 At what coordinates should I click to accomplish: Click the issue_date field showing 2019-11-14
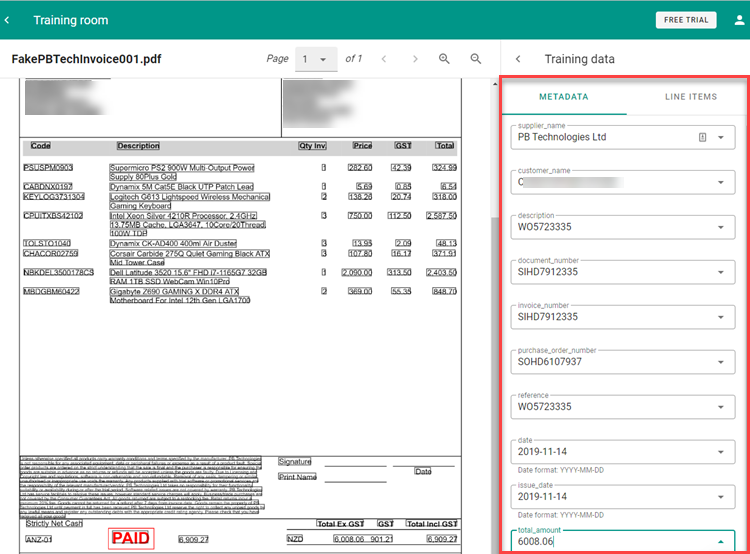coord(610,496)
